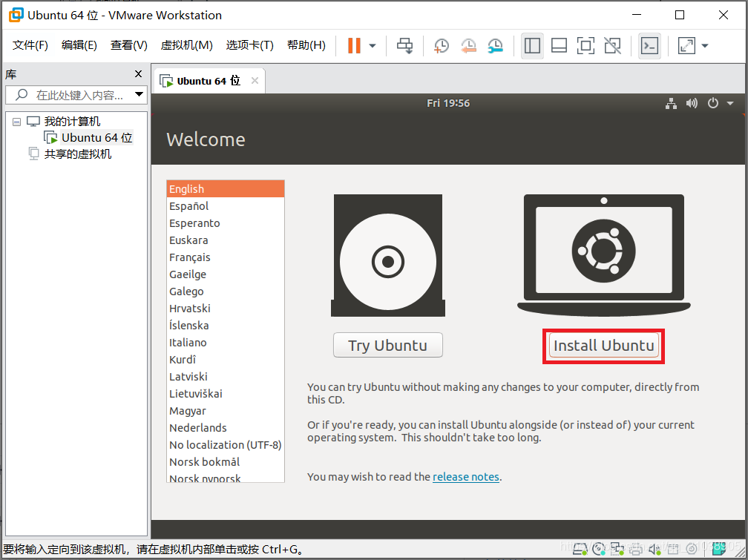The width and height of the screenshot is (748, 560).
Task: Click the network adapter device status icon
Action: (617, 549)
